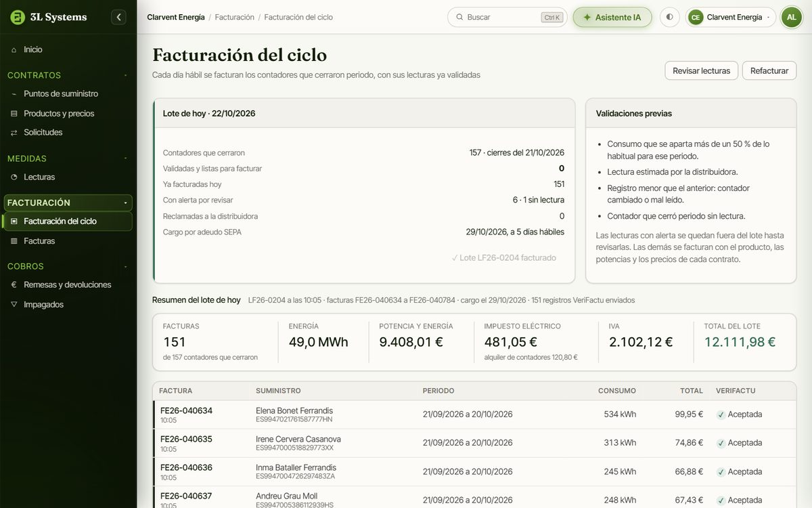Click the VERIFACTU column header
The width and height of the screenshot is (812, 508).
[736, 391]
